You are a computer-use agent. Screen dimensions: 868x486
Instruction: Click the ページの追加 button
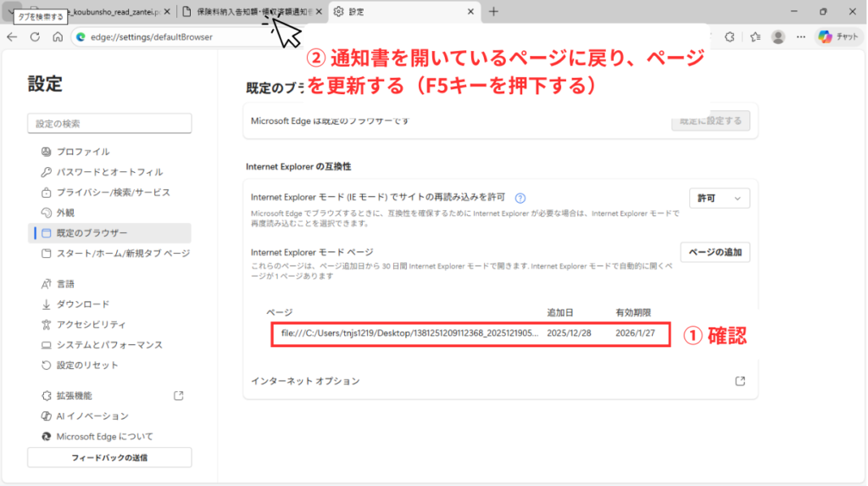point(715,252)
